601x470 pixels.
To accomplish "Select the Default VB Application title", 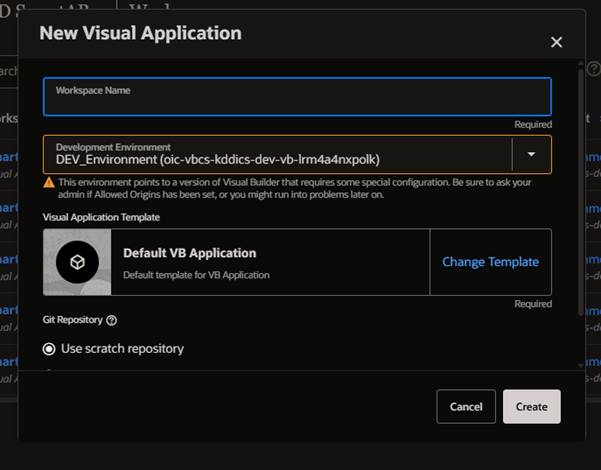I will (189, 253).
